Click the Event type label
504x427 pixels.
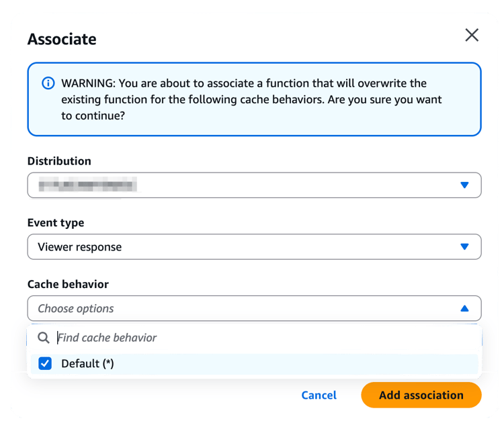56,223
